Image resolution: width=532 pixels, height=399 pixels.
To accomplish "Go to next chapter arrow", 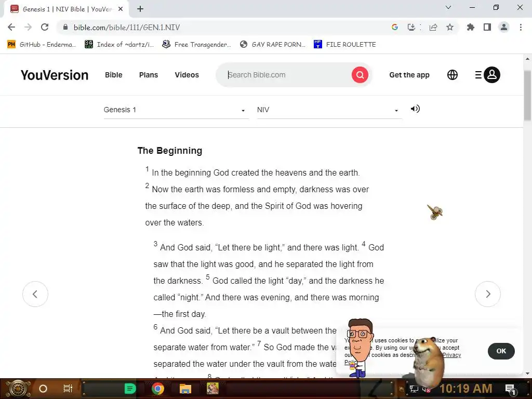I will pos(487,294).
